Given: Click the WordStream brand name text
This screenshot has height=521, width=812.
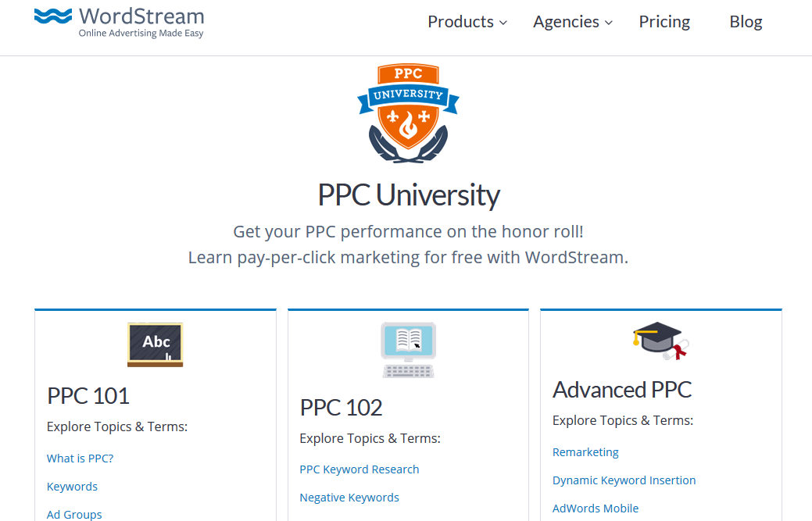Looking at the screenshot, I should (x=141, y=16).
